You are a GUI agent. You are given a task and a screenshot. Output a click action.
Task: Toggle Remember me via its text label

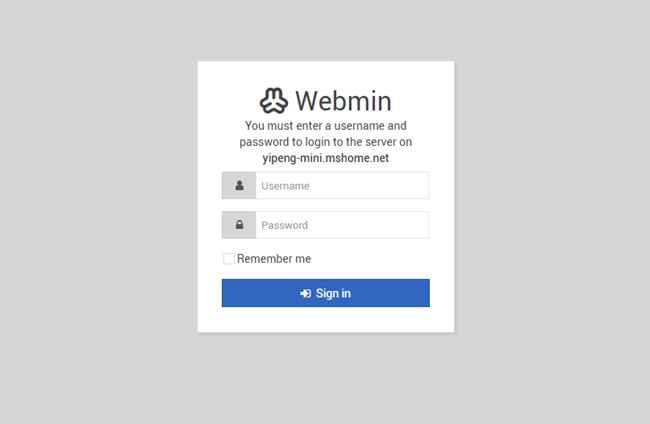274,259
